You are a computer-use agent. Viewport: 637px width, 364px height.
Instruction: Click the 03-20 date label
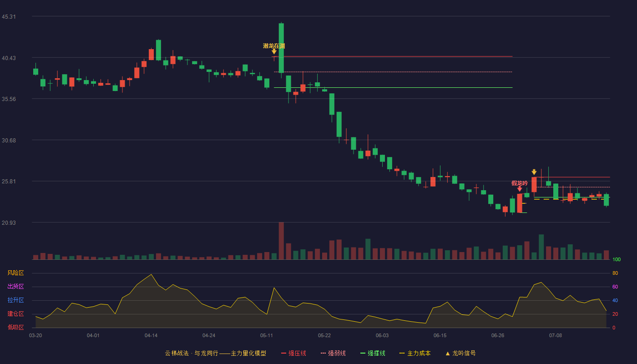coord(35,335)
